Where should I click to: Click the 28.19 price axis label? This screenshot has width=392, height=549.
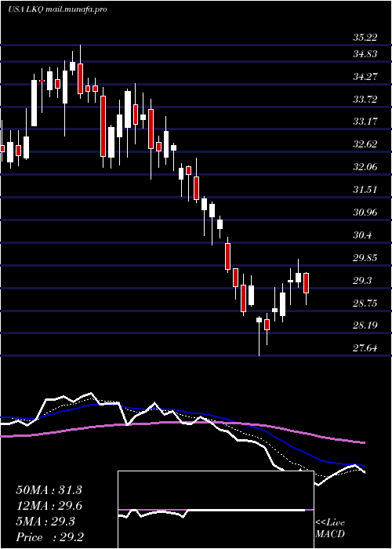365,325
